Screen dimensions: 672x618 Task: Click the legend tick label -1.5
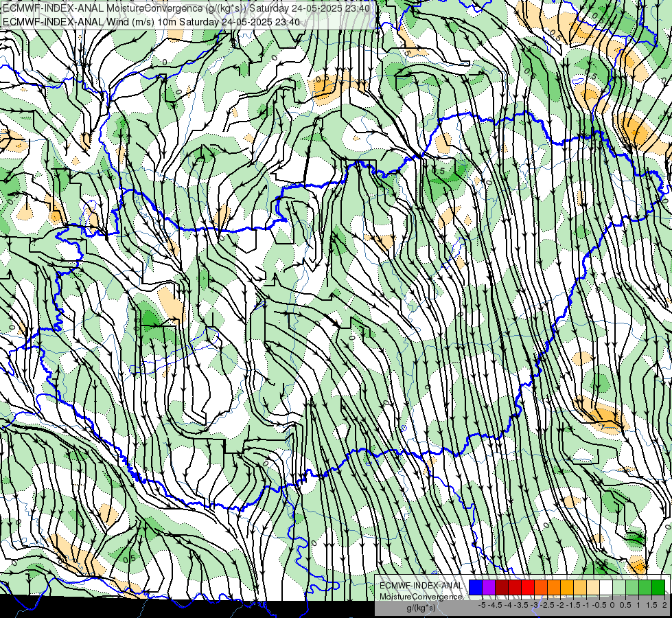[572, 605]
